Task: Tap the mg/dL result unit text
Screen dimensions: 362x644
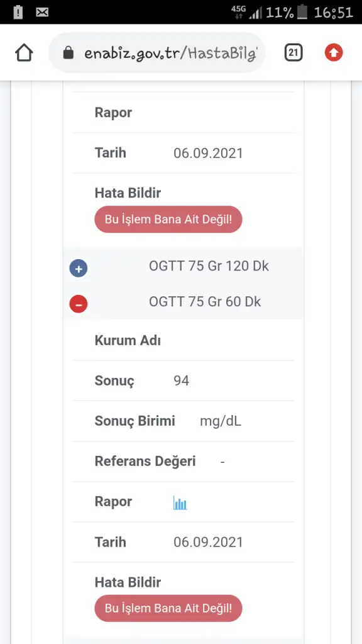Action: click(221, 421)
